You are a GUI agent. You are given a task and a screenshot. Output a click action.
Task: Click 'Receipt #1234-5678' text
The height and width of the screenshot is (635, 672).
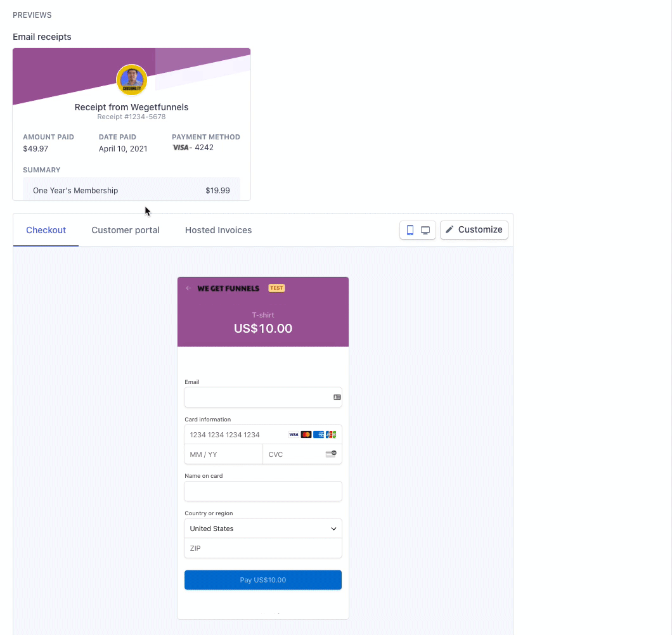coord(131,117)
